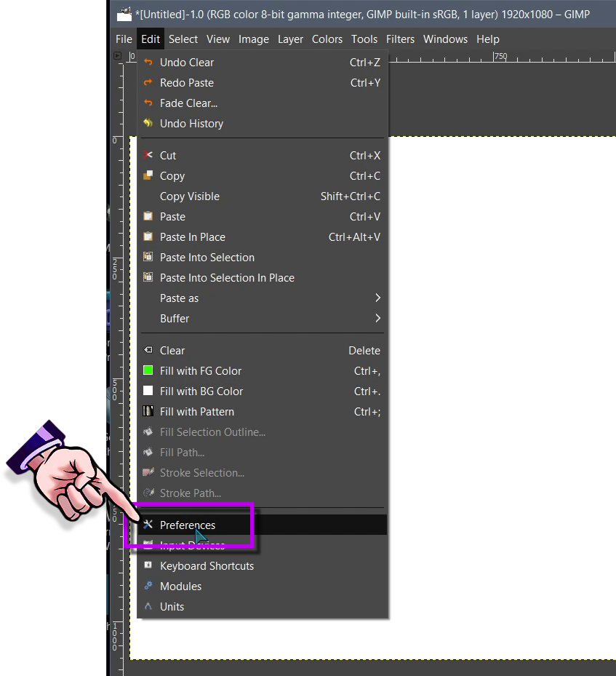
Task: Click the GIMP Wilber icon in title bar
Action: pyautogui.click(x=124, y=15)
